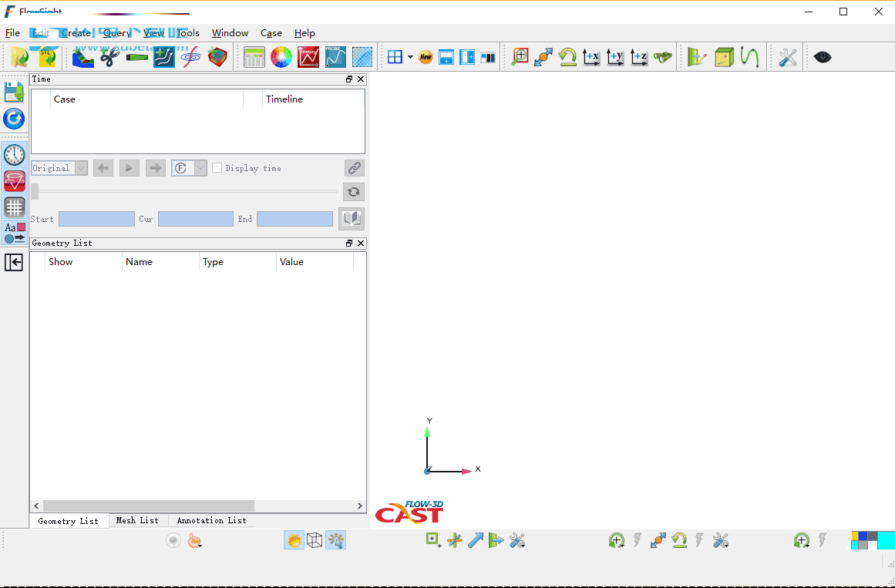
Task: Click the chain link button in Time panel
Action: coord(355,168)
